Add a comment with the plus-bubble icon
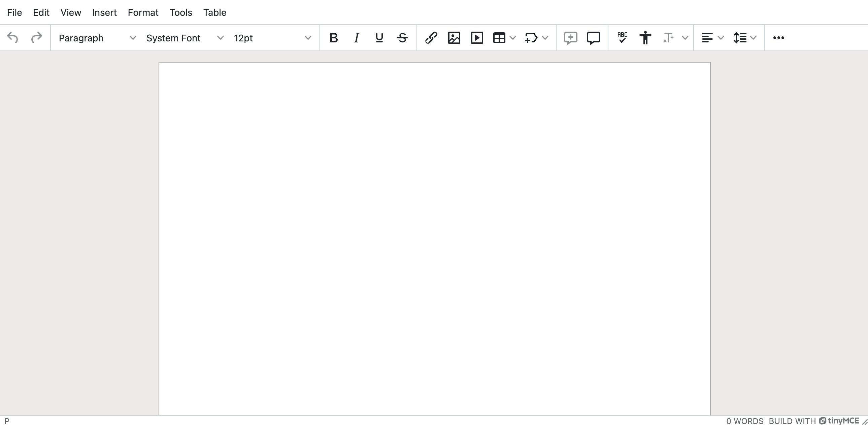868x426 pixels. coord(571,38)
